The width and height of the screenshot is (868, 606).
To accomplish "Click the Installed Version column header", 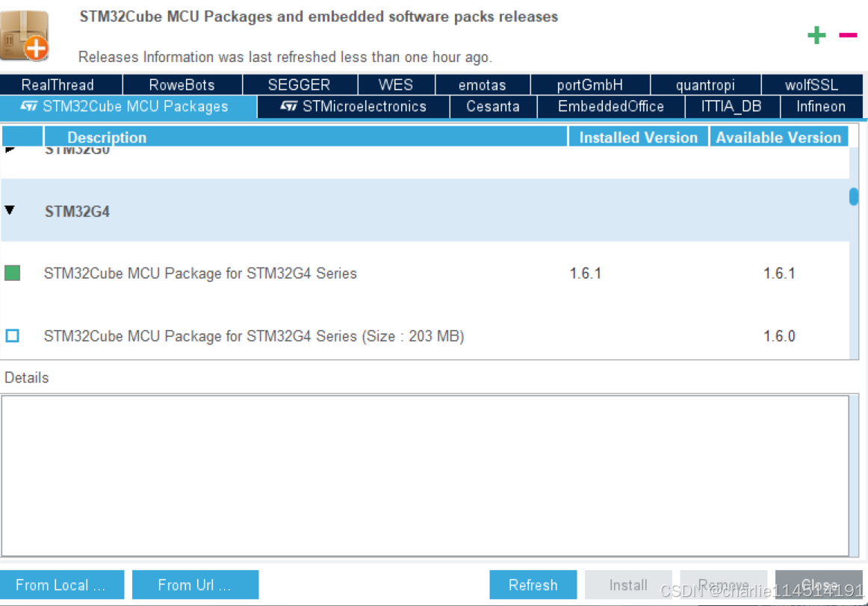I will click(638, 137).
